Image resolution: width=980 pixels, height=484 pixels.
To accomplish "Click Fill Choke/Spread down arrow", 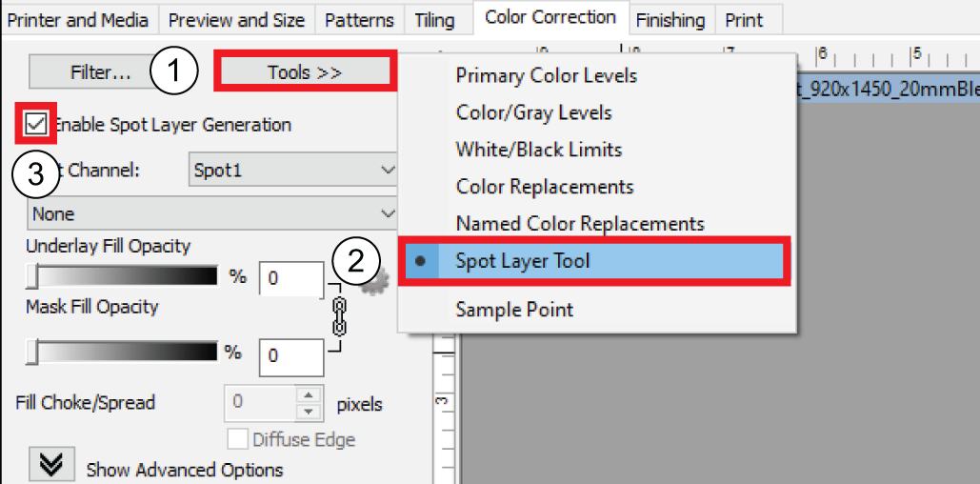I will [x=308, y=411].
